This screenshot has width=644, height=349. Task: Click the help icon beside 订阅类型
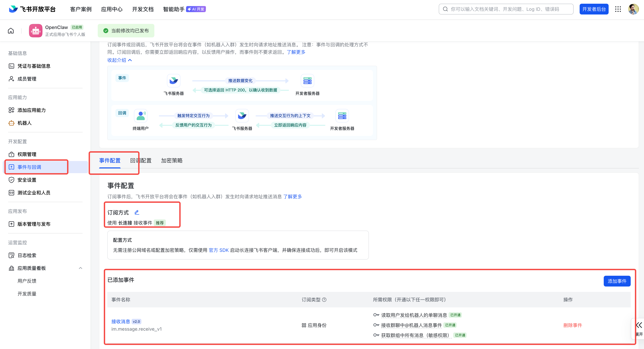(x=324, y=299)
